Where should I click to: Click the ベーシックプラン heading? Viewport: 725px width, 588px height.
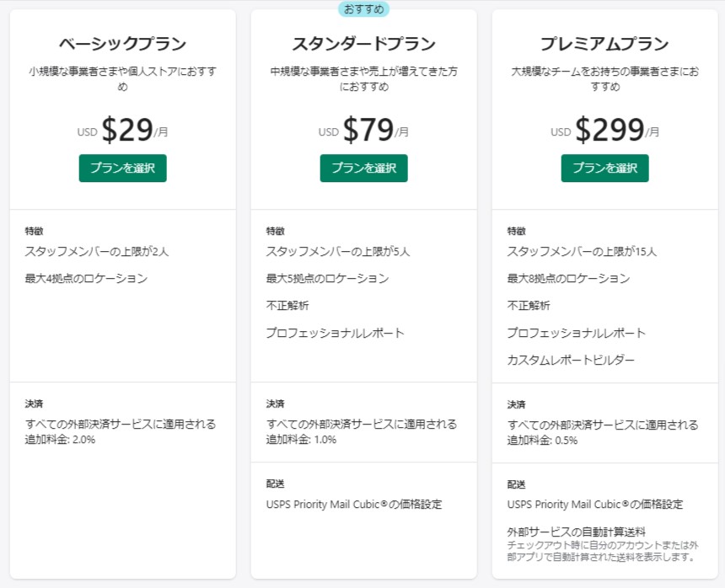tap(122, 45)
